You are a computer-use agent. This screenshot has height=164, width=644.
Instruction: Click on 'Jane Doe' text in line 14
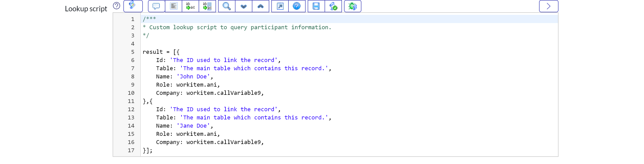click(193, 126)
